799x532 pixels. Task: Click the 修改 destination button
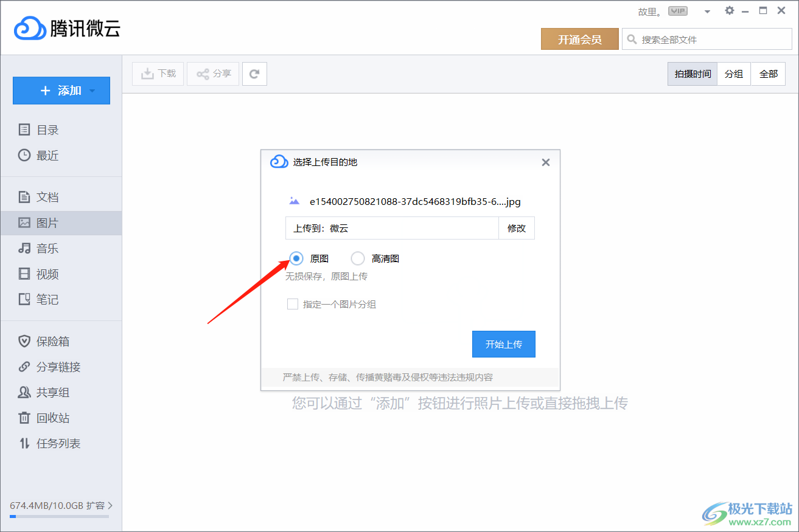[x=517, y=228]
